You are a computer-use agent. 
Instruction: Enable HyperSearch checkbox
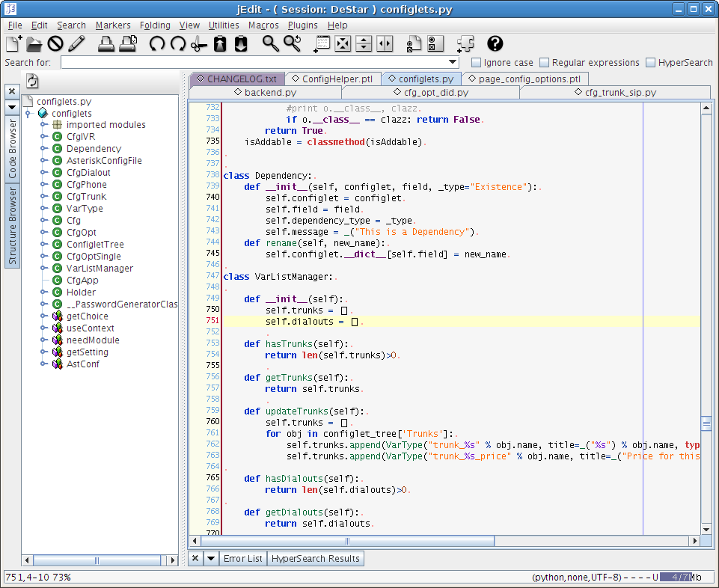pyautogui.click(x=650, y=62)
